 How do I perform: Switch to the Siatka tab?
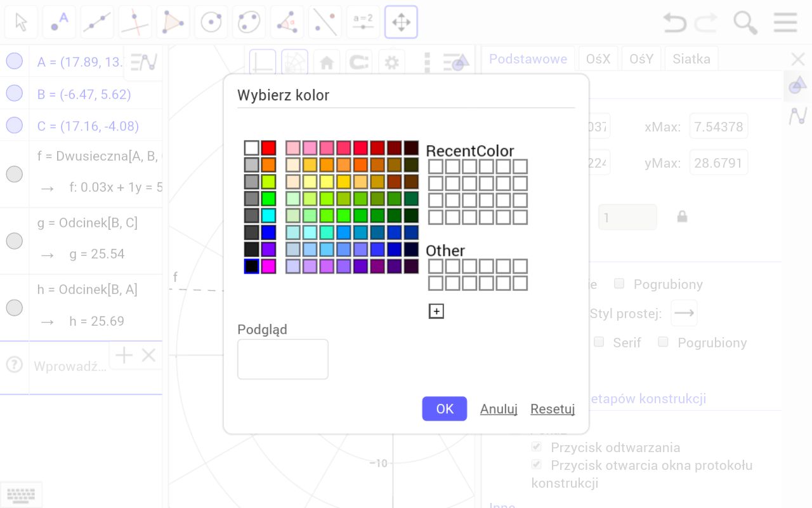pos(691,59)
